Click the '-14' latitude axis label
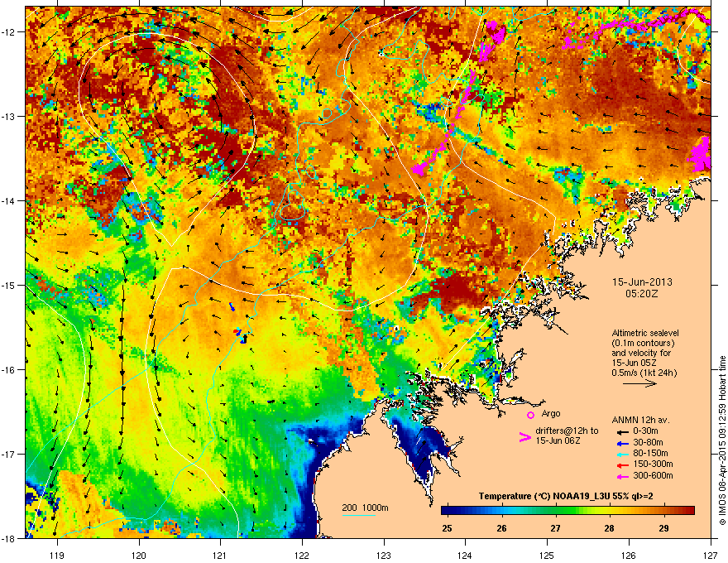Screen dimensions: 728x563 click(9, 200)
